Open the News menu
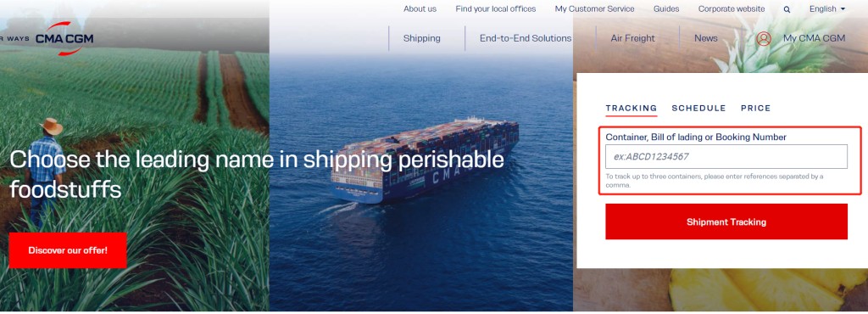 tap(706, 38)
